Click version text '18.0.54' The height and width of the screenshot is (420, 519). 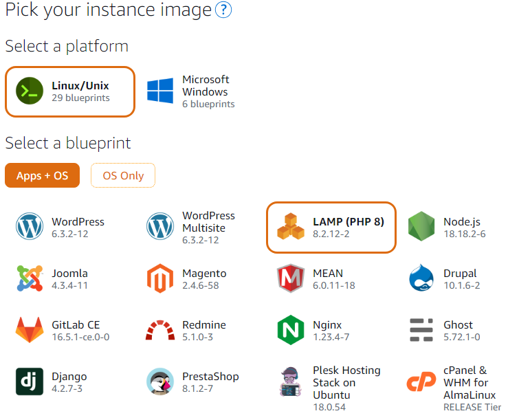click(x=329, y=408)
